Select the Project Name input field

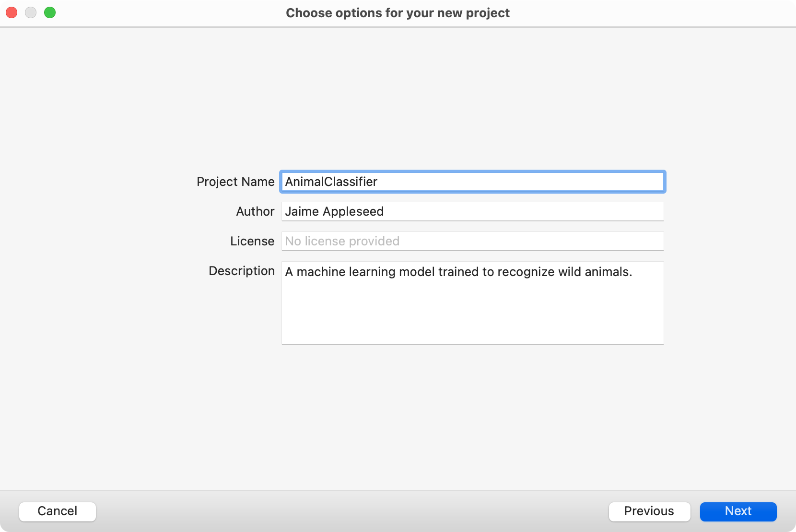click(472, 182)
